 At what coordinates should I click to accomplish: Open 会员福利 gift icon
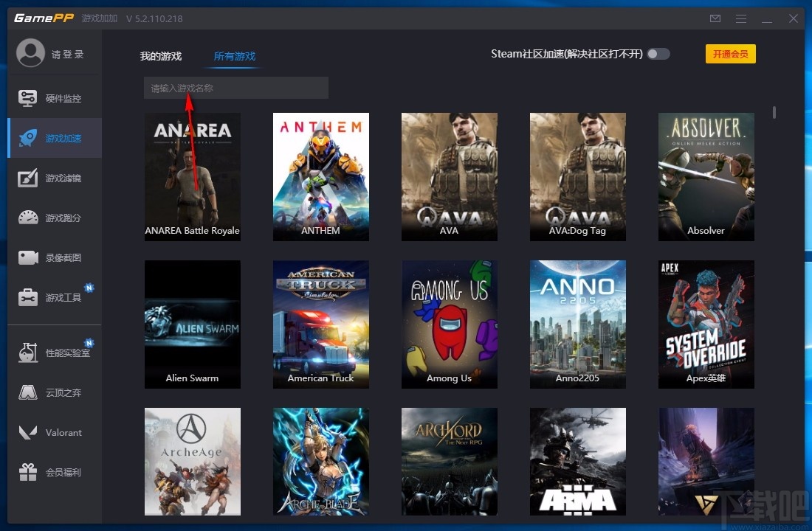(x=28, y=471)
